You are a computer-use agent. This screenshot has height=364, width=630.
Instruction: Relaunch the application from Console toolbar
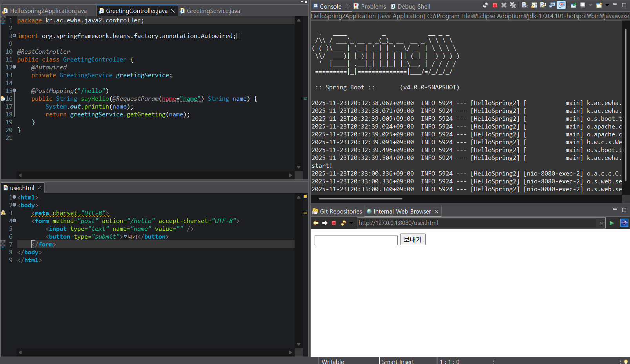point(486,5)
